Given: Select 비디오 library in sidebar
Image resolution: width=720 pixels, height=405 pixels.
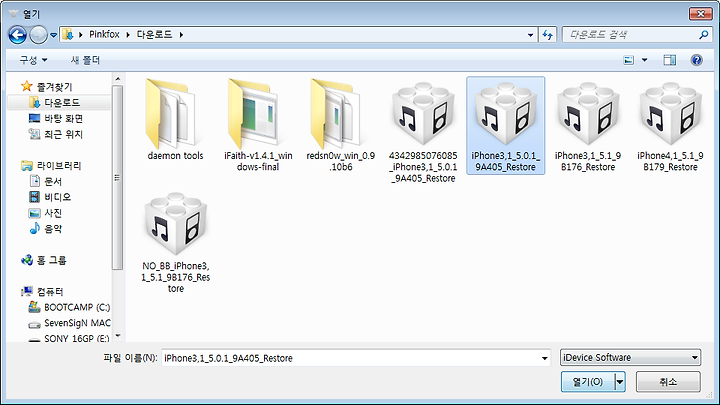Looking at the screenshot, I should pyautogui.click(x=50, y=197).
